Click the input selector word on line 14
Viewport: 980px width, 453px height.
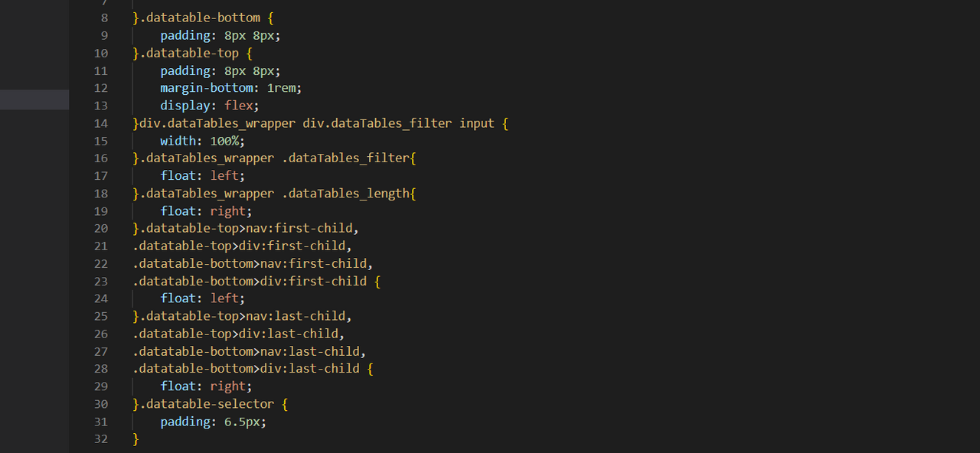477,123
